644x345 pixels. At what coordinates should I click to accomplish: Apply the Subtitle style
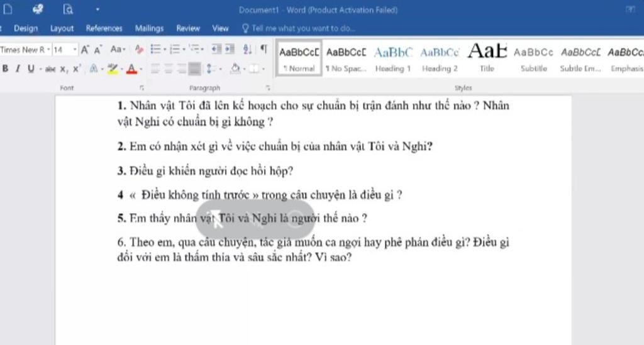tap(534, 58)
